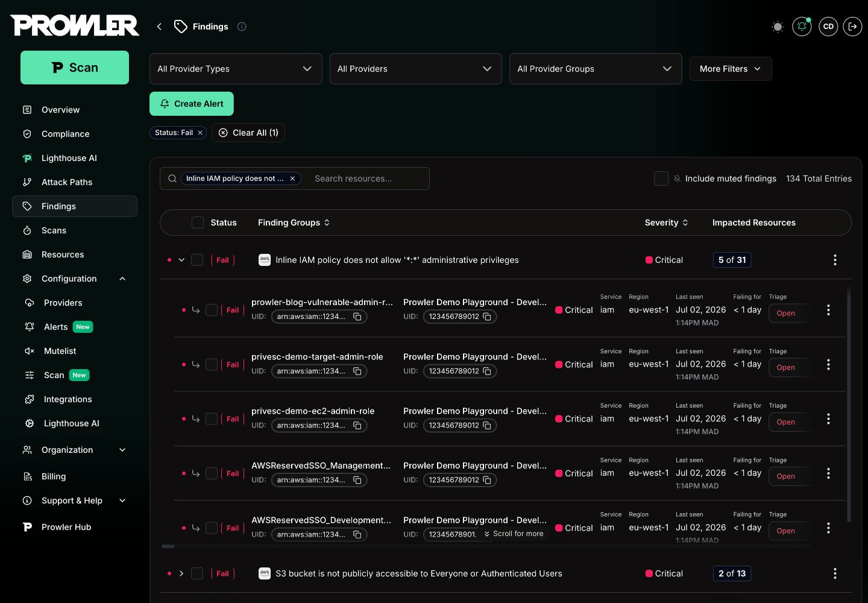Expand the Support & Help sidebar section
This screenshot has height=603, width=868.
(122, 500)
